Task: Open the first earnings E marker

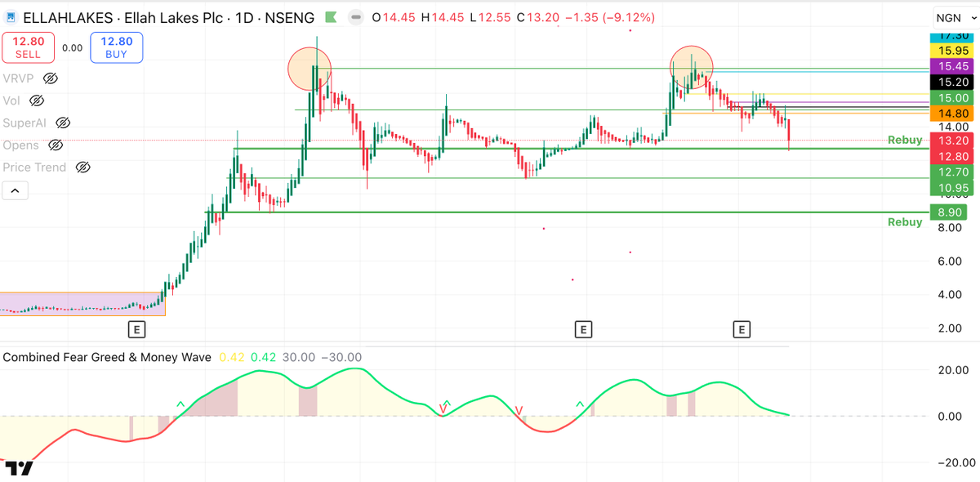Action: pyautogui.click(x=137, y=329)
